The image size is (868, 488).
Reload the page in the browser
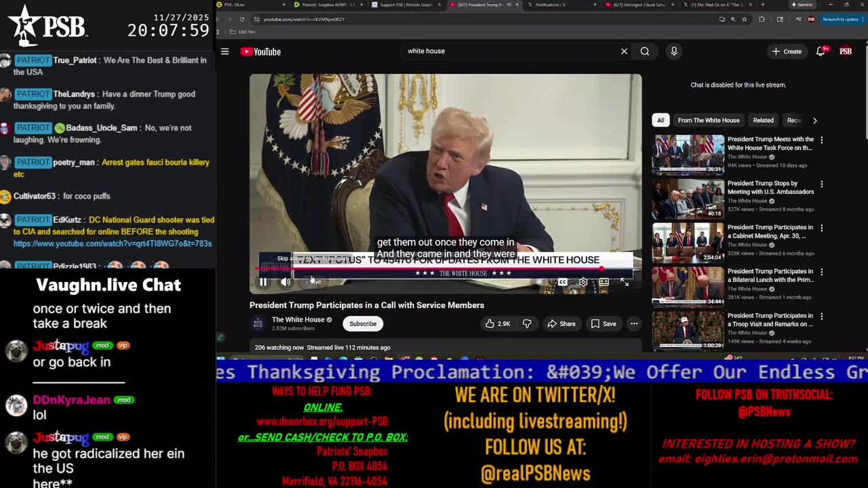tap(242, 19)
